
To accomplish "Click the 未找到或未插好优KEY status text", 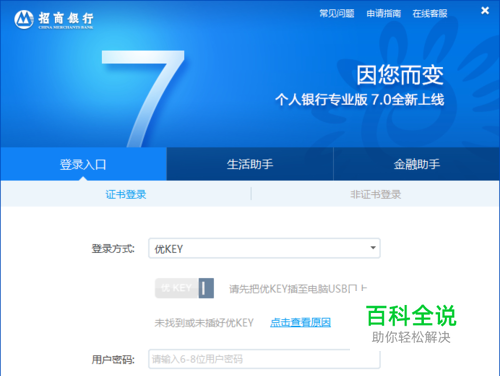I will 204,323.
